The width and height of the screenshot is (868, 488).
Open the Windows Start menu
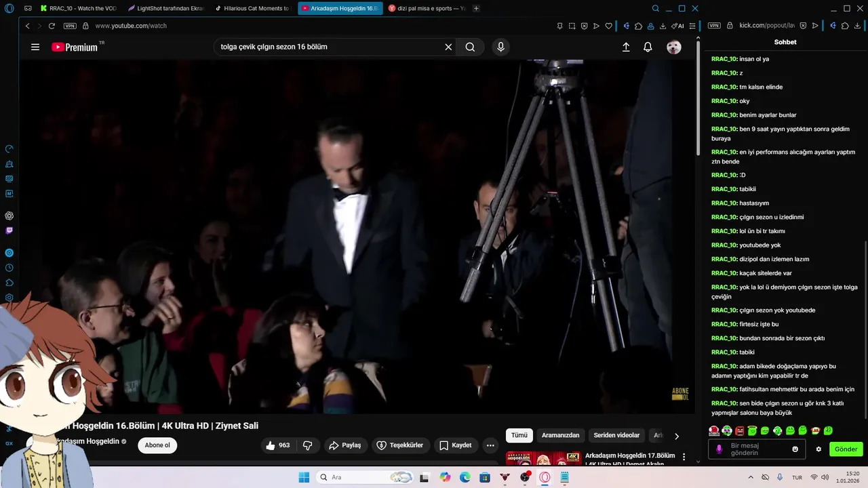(x=304, y=477)
